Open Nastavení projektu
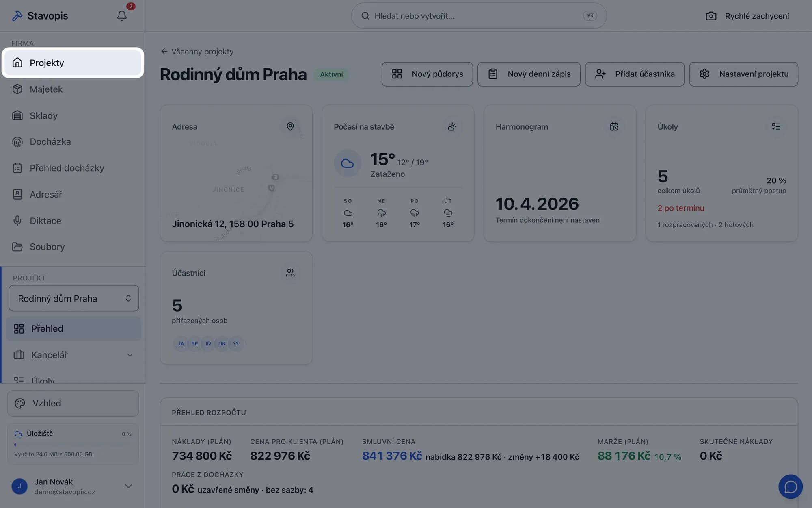The height and width of the screenshot is (508, 812). (743, 74)
